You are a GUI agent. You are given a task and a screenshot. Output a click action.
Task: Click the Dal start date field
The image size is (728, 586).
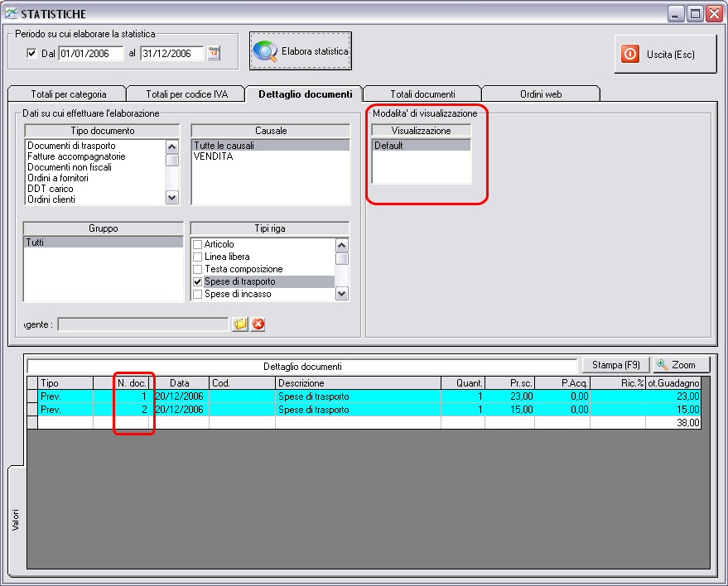[x=91, y=53]
